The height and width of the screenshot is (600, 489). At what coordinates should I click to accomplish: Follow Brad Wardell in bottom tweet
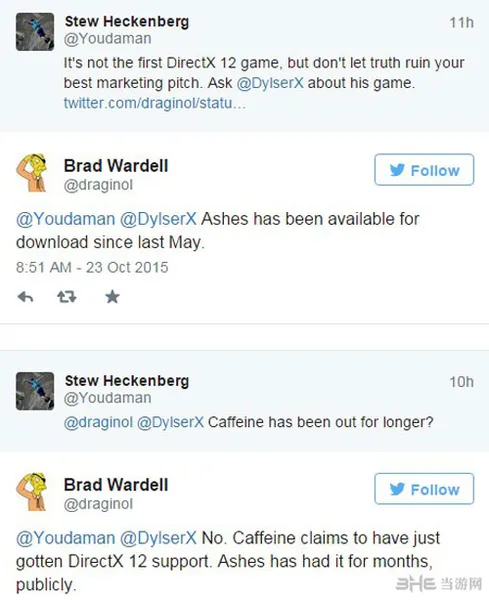(x=424, y=489)
